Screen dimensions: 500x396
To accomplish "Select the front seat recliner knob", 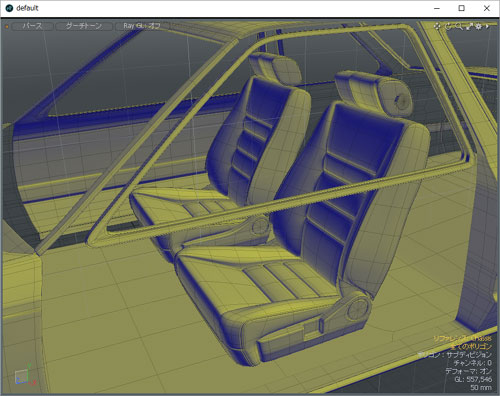I will pyautogui.click(x=358, y=309).
